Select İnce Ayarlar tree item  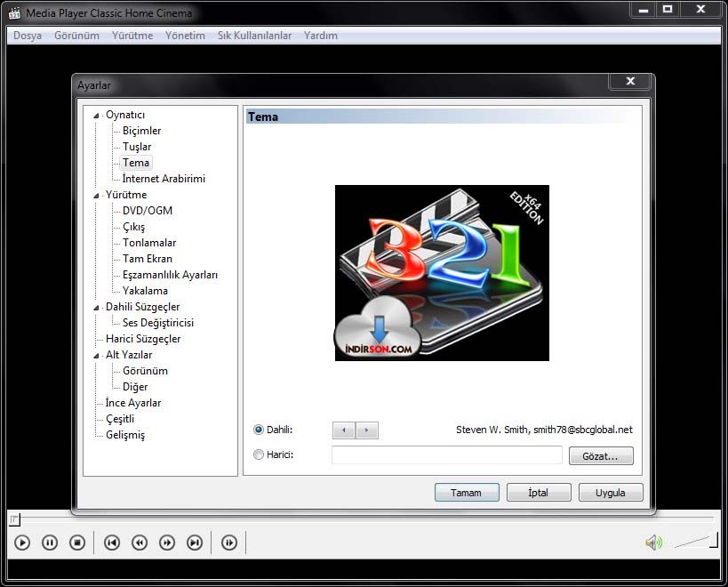click(133, 403)
